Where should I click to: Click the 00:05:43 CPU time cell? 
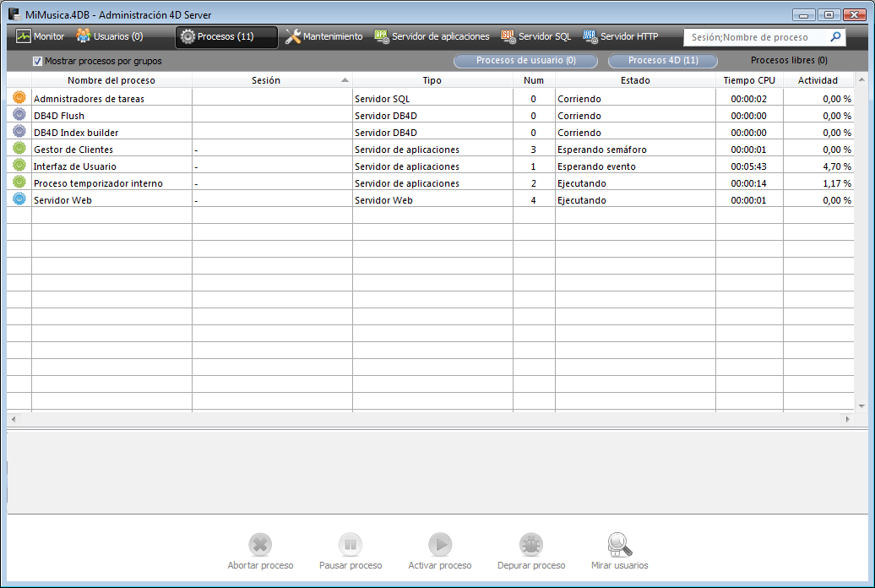(749, 166)
